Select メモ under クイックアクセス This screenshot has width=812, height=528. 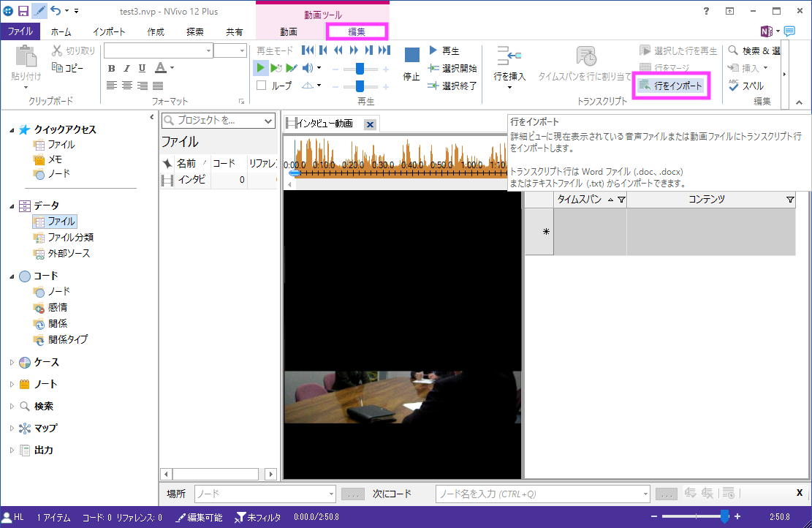click(48, 159)
